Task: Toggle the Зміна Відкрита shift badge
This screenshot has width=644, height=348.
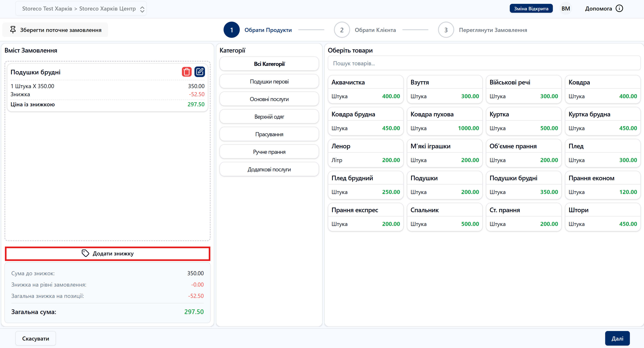Action: [531, 8]
